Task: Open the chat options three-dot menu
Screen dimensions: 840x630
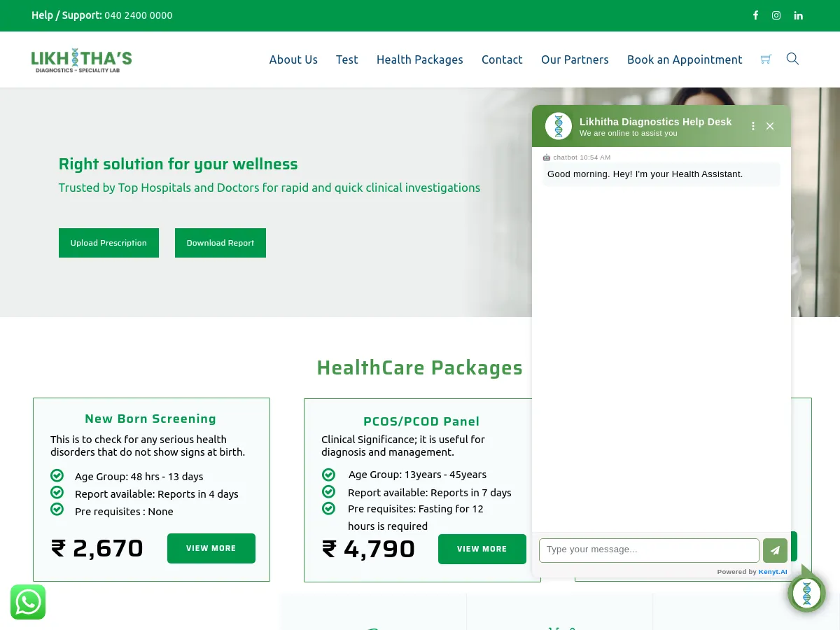Action: pyautogui.click(x=753, y=126)
